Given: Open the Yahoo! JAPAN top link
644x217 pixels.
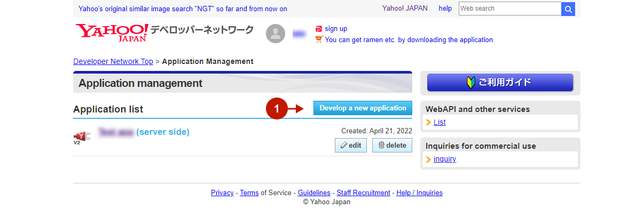Looking at the screenshot, I should [x=405, y=9].
